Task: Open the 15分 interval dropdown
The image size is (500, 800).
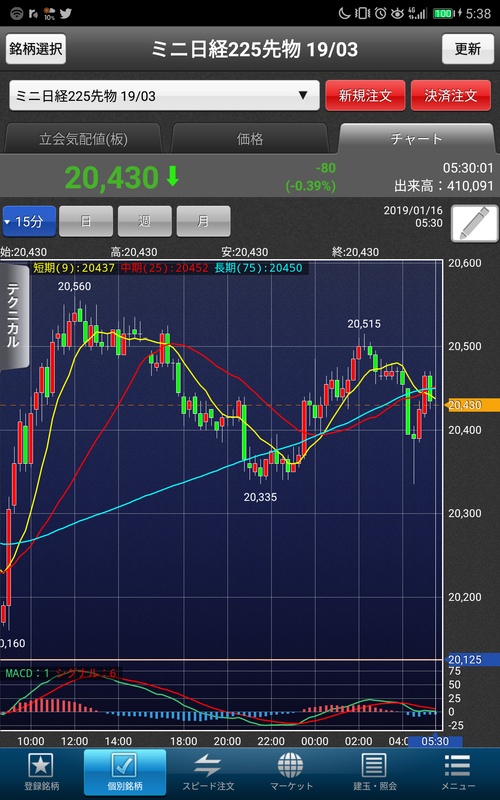Action: click(x=29, y=221)
